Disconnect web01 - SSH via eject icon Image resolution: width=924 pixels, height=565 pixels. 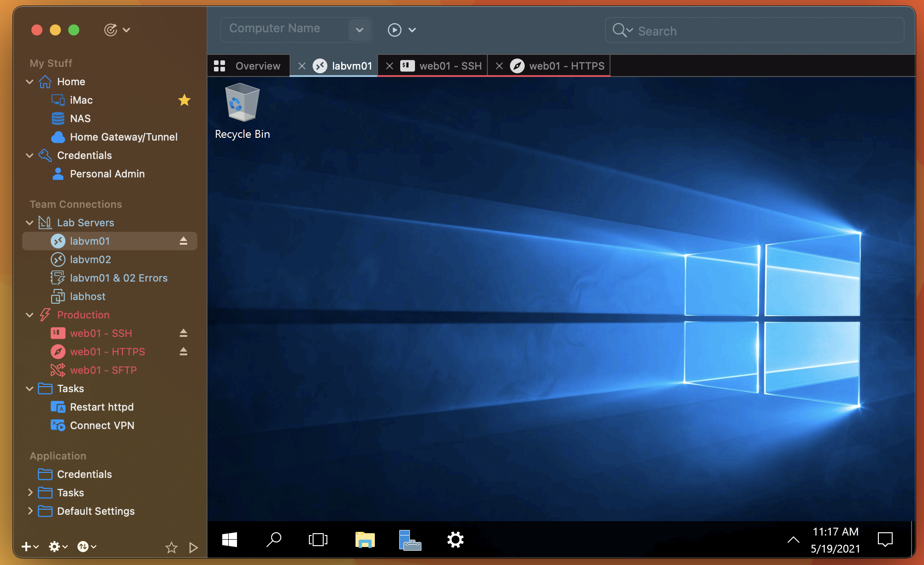[183, 333]
